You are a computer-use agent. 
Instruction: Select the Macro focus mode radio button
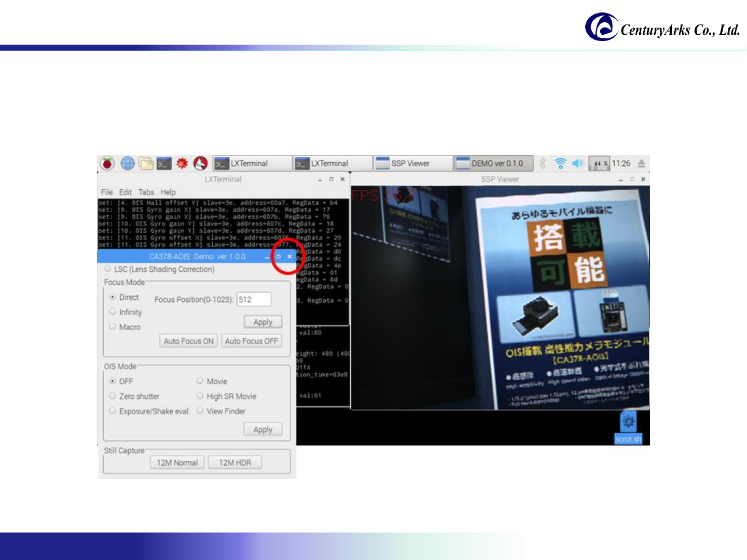pyautogui.click(x=113, y=327)
